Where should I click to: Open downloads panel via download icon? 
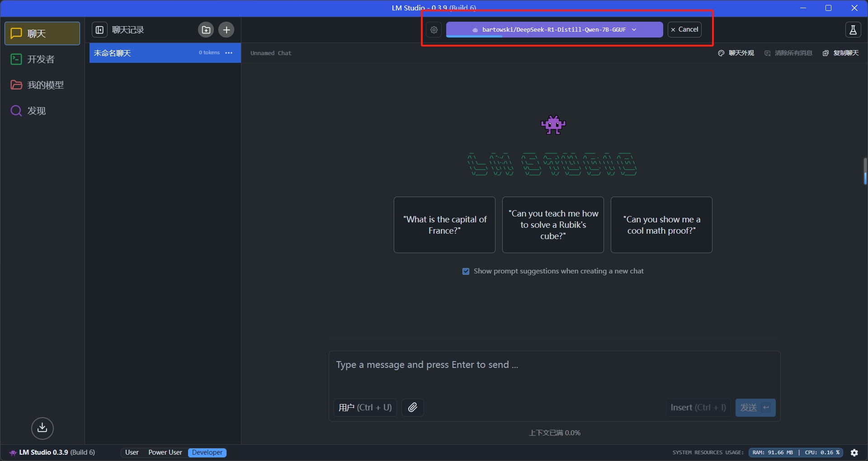[x=42, y=428]
